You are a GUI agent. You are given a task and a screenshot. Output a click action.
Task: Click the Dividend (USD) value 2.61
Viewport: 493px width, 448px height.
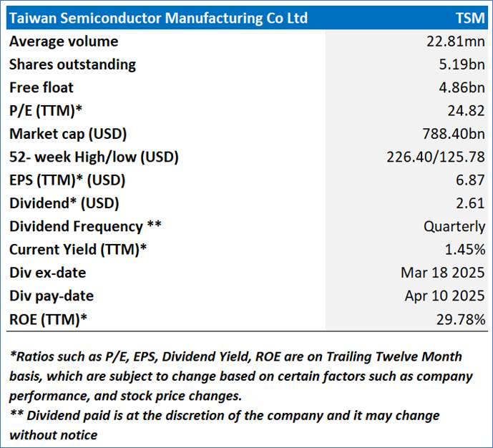click(472, 203)
